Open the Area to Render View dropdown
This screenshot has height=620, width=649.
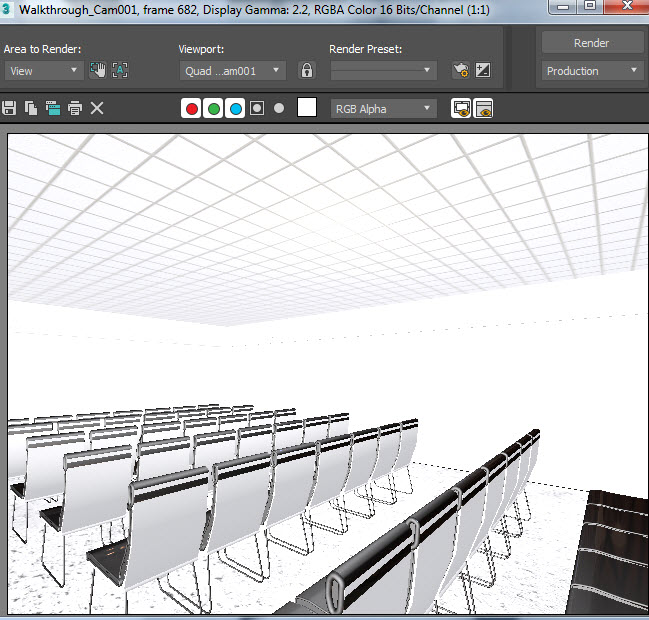pyautogui.click(x=44, y=71)
